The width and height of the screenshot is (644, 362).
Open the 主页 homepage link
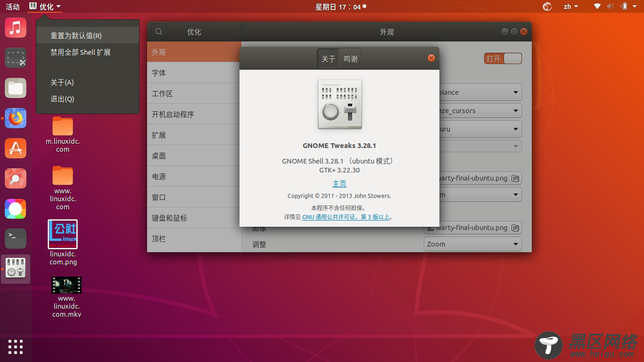click(x=339, y=184)
